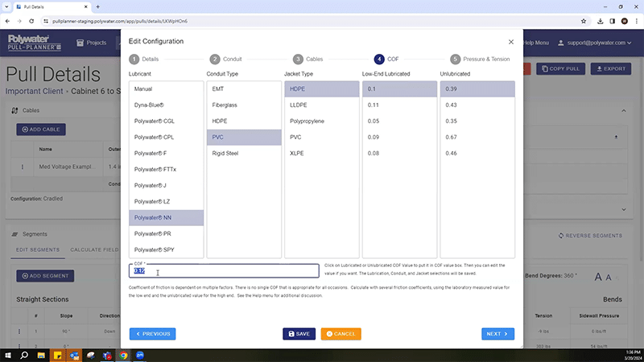
Task: Collapse the Cables section chevron
Action: click(x=623, y=111)
